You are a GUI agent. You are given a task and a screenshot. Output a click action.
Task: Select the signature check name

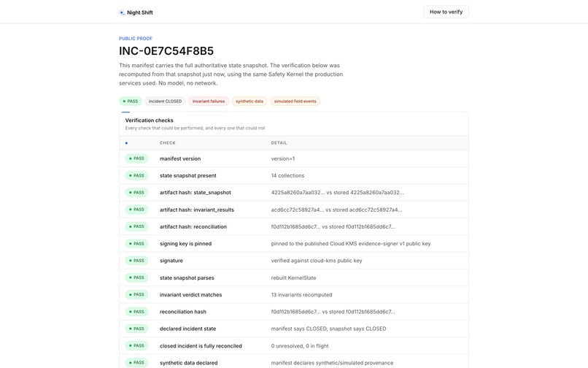[171, 261]
